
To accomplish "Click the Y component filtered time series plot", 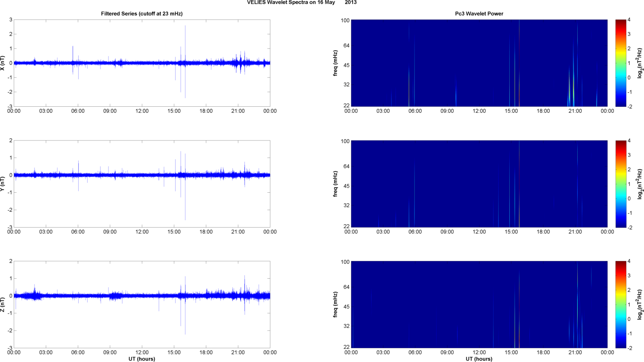I will [142, 184].
